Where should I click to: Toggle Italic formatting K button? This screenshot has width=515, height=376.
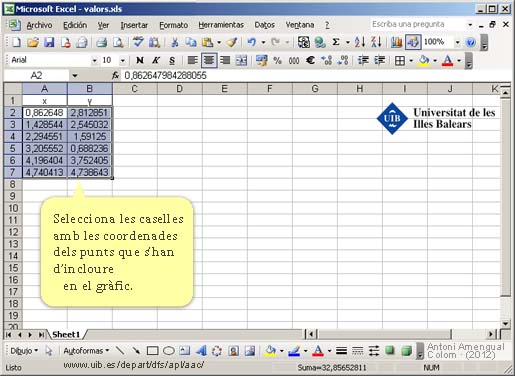pyautogui.click(x=156, y=60)
